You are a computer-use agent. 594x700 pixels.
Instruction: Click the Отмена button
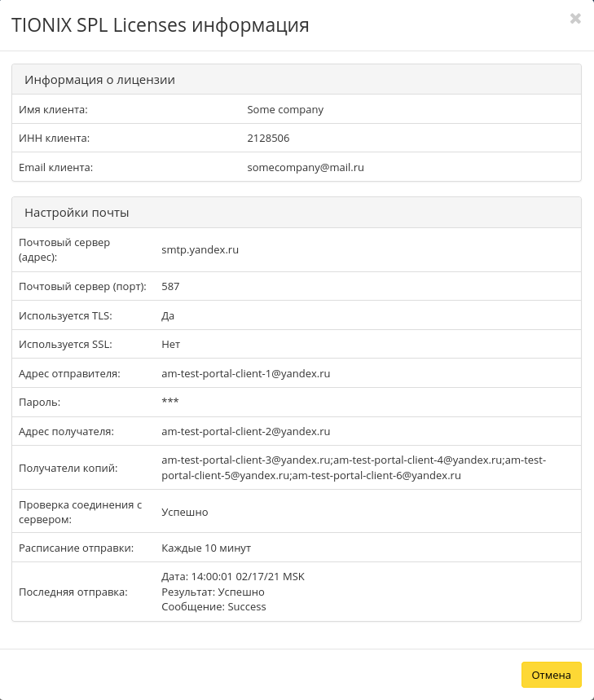(551, 676)
